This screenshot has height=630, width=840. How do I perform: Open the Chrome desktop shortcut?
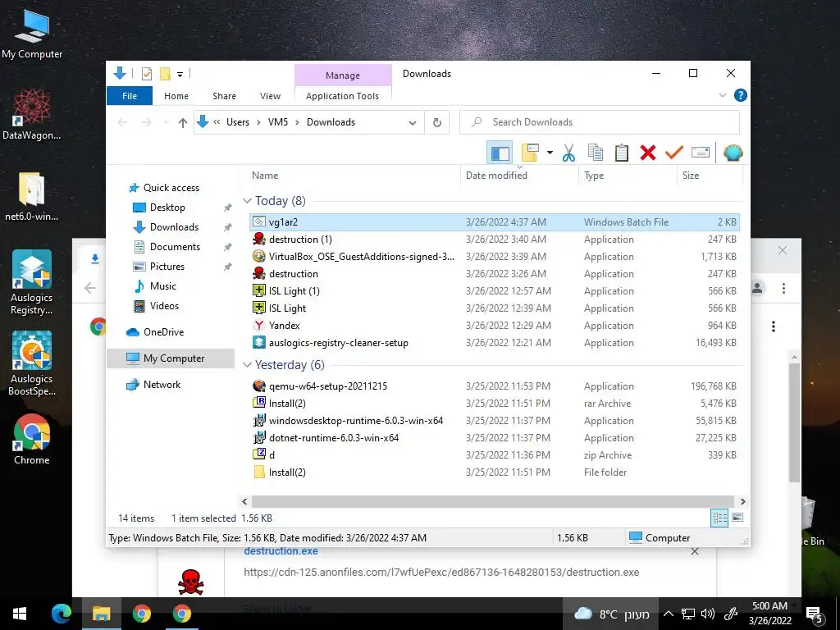(x=32, y=440)
